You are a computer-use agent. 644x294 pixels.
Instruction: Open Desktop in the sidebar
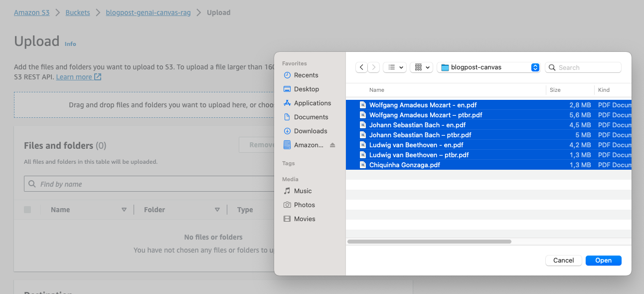(306, 89)
